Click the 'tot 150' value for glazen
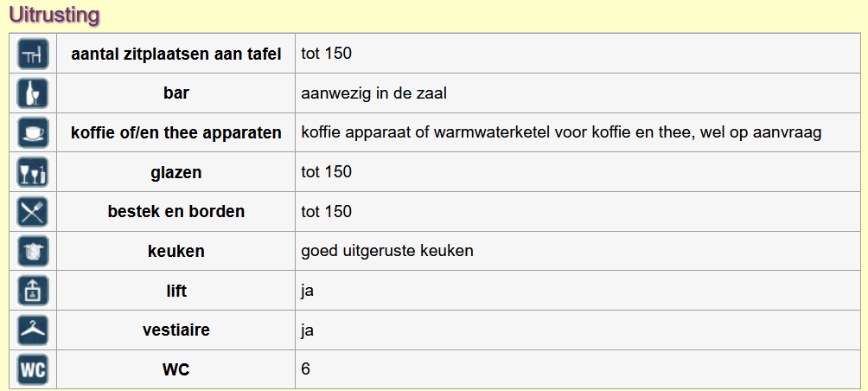Image resolution: width=868 pixels, height=391 pixels. (x=327, y=172)
